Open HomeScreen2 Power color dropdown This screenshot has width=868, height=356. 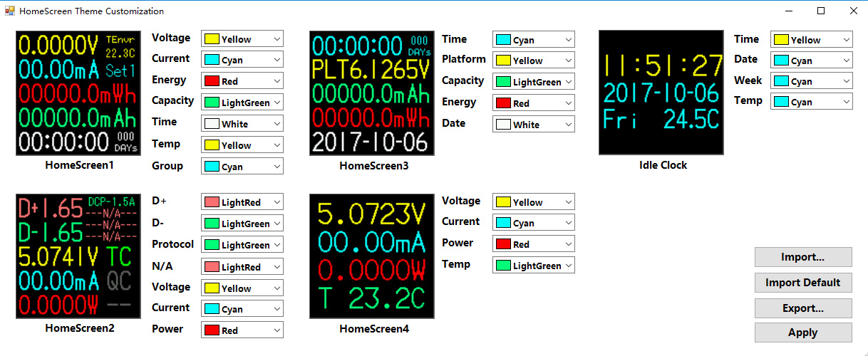(x=242, y=330)
